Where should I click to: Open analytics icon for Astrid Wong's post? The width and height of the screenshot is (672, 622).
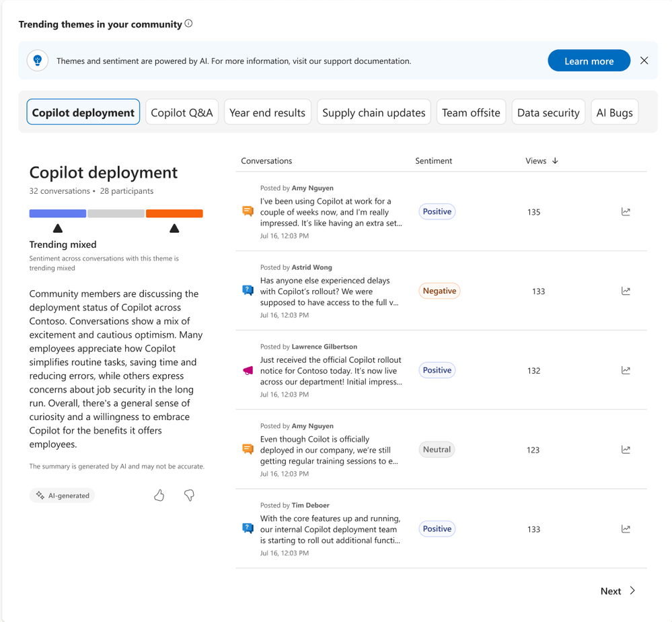point(626,291)
